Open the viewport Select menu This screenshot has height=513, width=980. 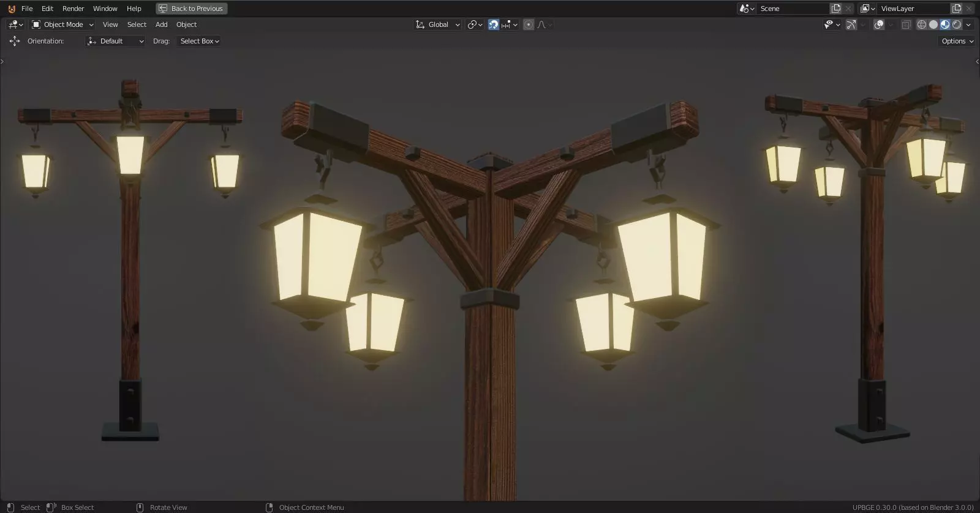[137, 24]
